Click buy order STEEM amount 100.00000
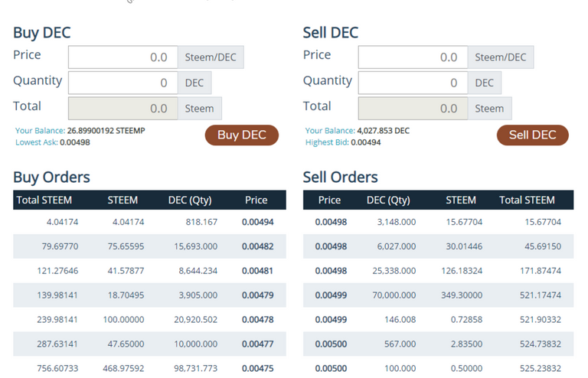 tap(124, 320)
